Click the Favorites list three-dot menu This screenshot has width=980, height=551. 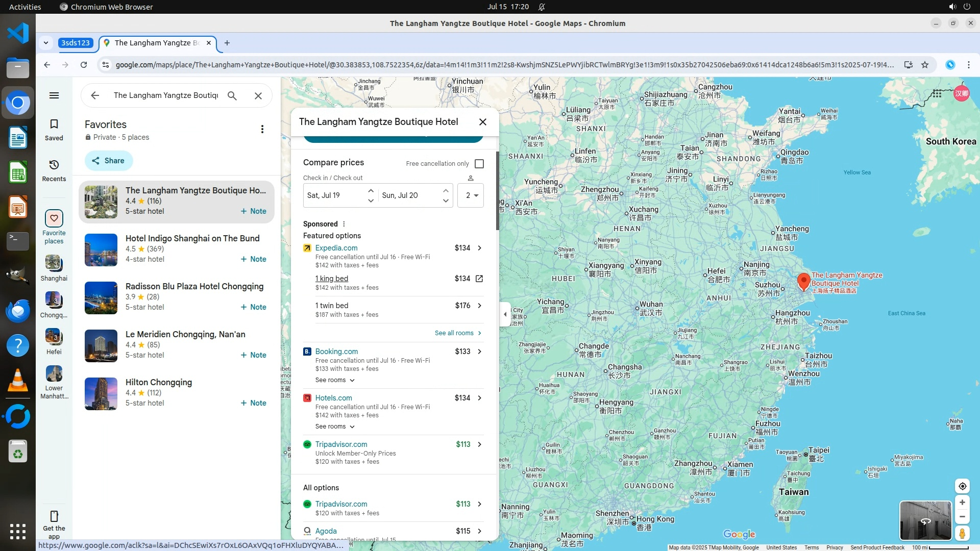tap(262, 129)
